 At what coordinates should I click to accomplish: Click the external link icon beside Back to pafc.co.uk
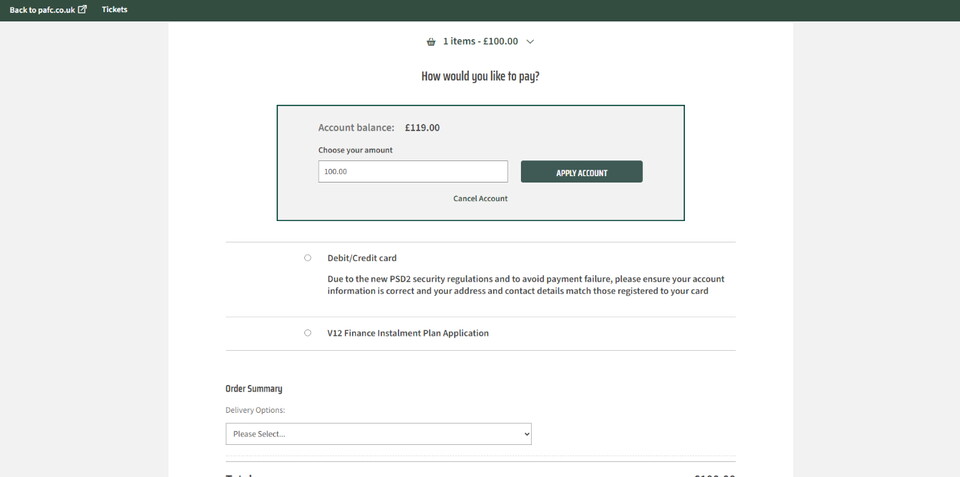click(82, 9)
